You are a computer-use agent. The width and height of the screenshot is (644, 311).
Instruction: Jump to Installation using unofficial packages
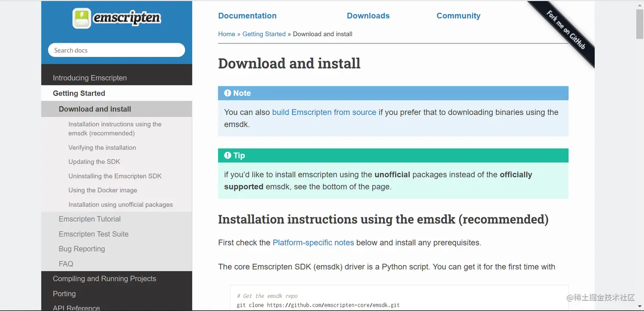pos(121,205)
